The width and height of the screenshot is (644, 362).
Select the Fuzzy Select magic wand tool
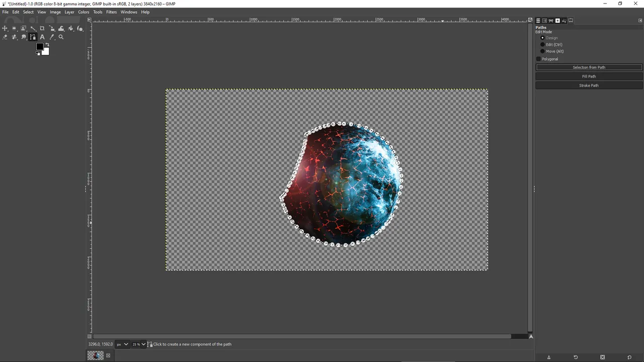click(33, 28)
